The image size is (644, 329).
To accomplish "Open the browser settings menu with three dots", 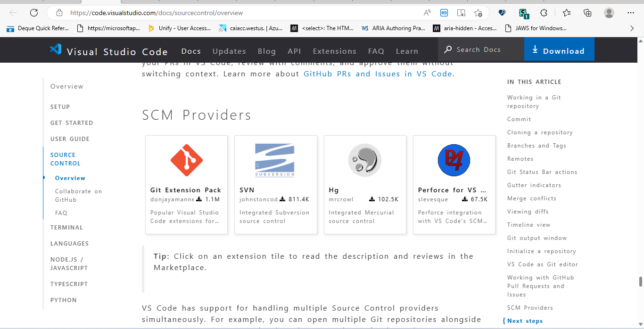I will (631, 13).
